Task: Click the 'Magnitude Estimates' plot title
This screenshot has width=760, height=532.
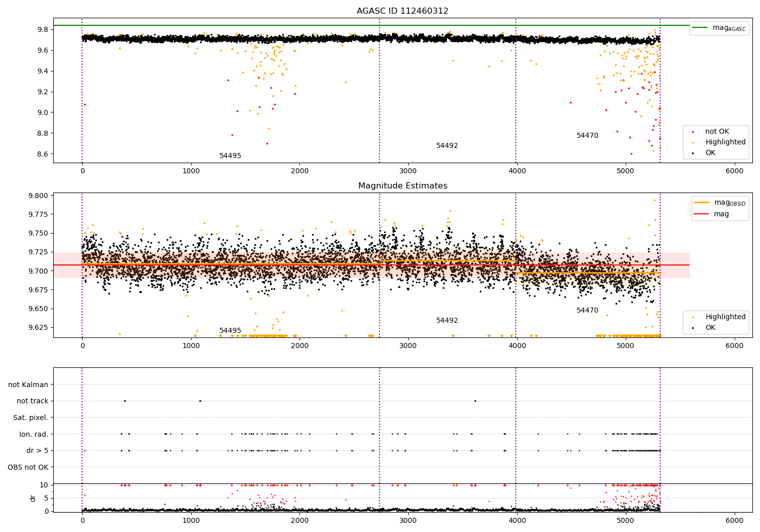Action: click(x=402, y=186)
